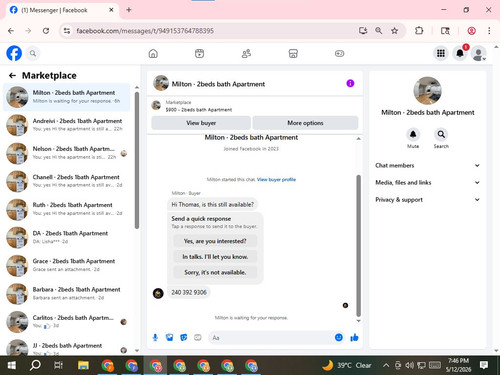This screenshot has width=500, height=375.
Task: Click the message thread scrollbar thumb
Action: click(x=359, y=245)
